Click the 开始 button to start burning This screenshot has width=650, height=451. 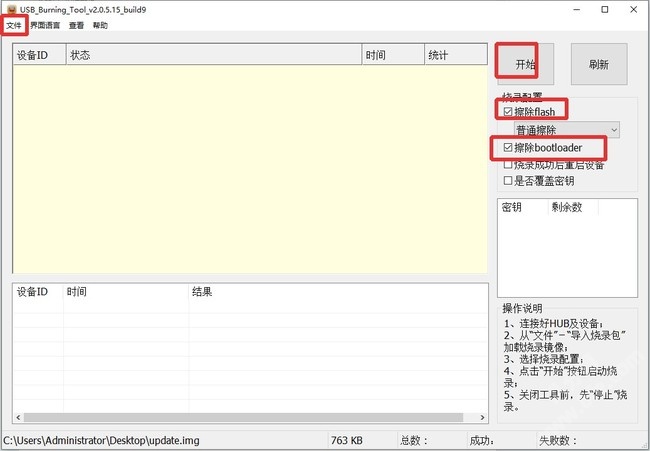(x=525, y=64)
